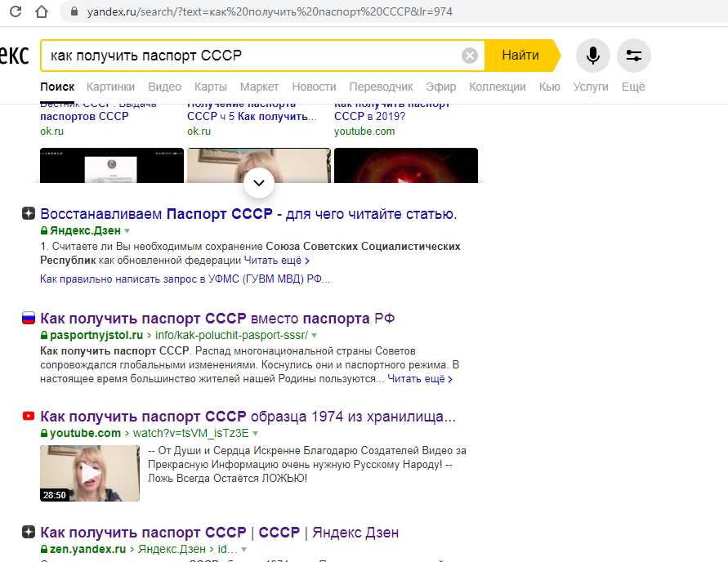Click the Zen favicon beside 'Восстанавливаем Паспорт СССР'
This screenshot has width=728, height=562.
(29, 213)
